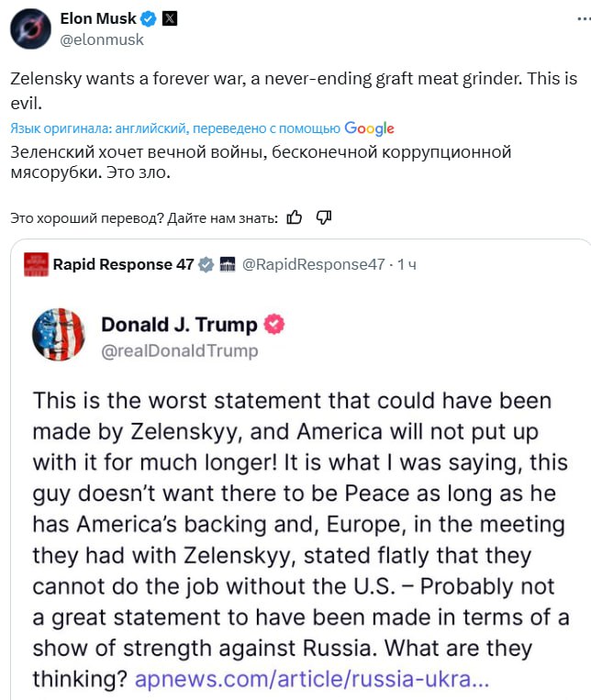This screenshot has height=700, width=591.
Task: Open the Rapid Response 47 avatar
Action: coord(37,264)
